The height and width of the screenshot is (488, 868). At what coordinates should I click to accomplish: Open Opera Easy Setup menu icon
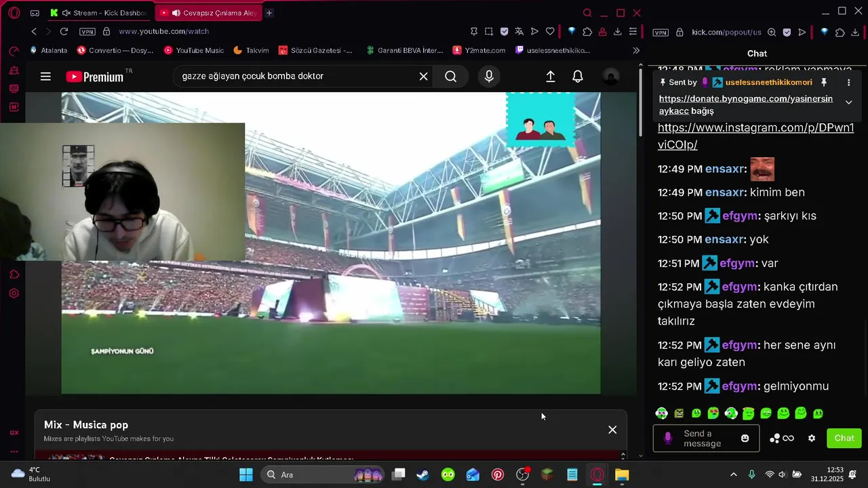pyautogui.click(x=633, y=31)
